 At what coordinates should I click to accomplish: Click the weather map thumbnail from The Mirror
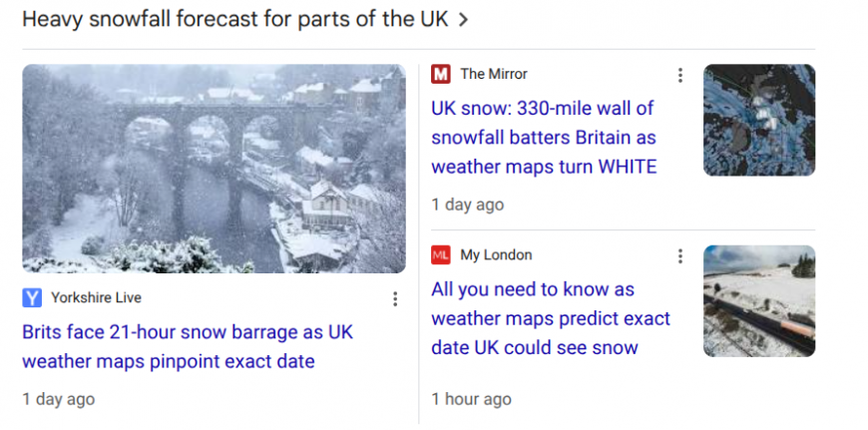click(x=758, y=120)
